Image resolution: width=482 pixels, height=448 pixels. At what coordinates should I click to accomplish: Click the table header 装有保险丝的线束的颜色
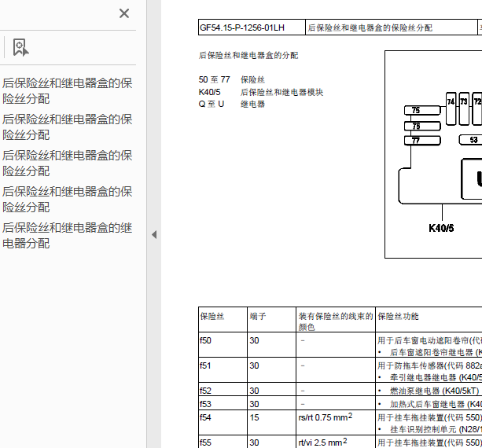(x=336, y=321)
